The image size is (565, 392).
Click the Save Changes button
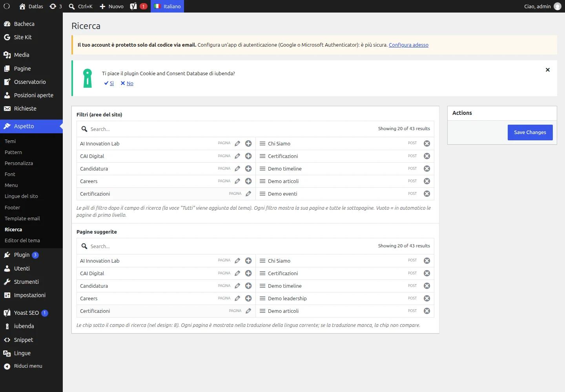(530, 132)
